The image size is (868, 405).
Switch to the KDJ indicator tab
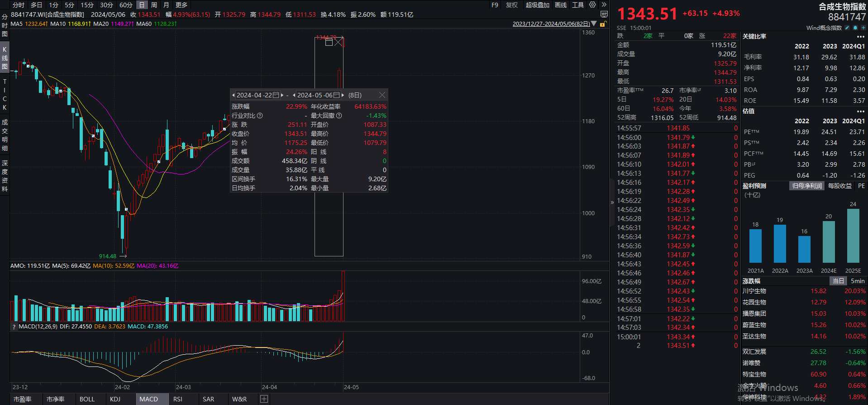pos(115,399)
